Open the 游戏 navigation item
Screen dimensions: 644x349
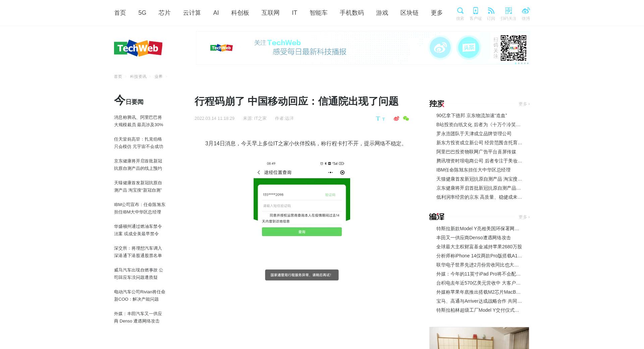(382, 13)
